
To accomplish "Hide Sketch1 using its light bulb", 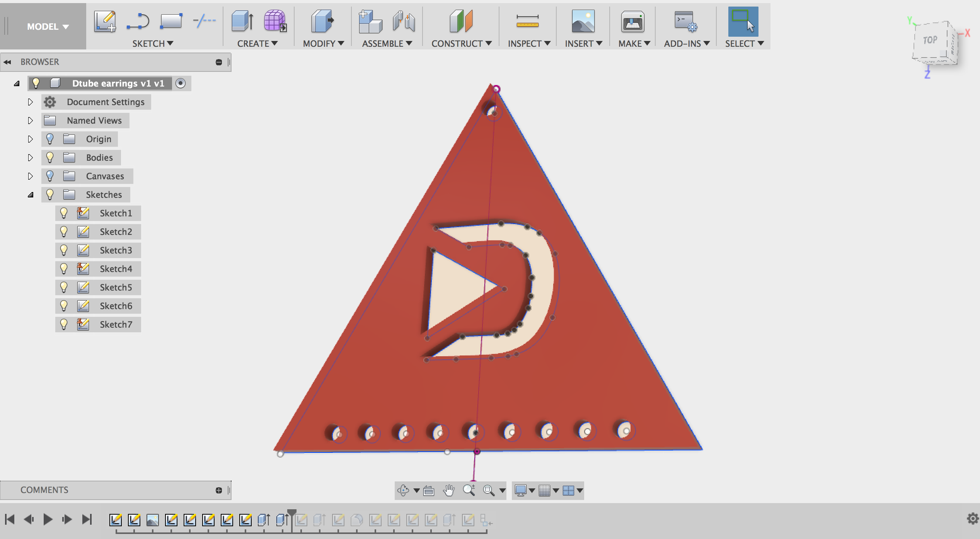I will pos(64,213).
